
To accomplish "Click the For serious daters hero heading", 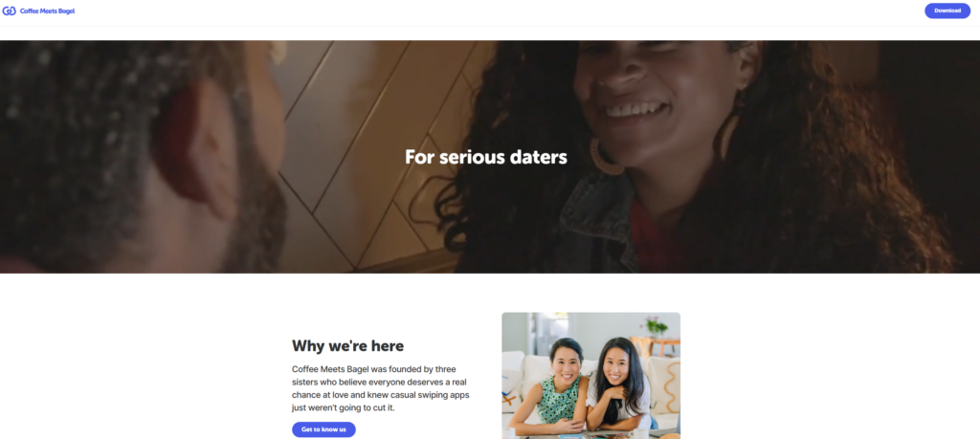I will click(x=485, y=157).
